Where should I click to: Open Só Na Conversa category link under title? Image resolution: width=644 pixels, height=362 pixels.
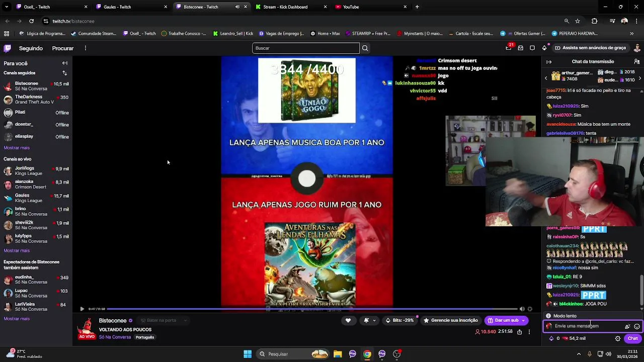click(115, 337)
